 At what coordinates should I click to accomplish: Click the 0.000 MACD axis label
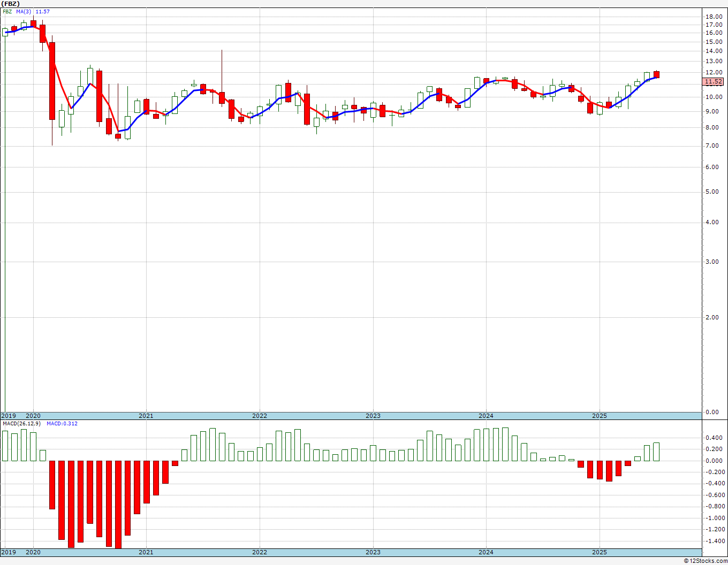(714, 461)
